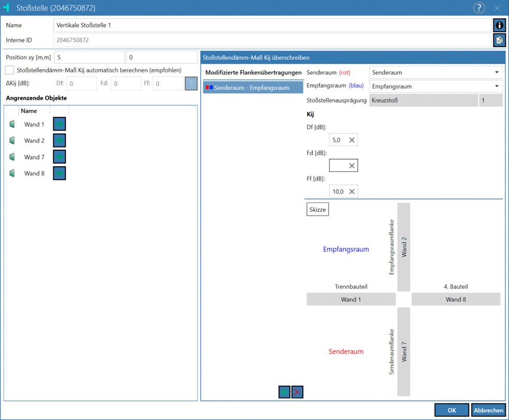The width and height of the screenshot is (509, 420).
Task: Clear the Df value with its X
Action: pyautogui.click(x=351, y=140)
